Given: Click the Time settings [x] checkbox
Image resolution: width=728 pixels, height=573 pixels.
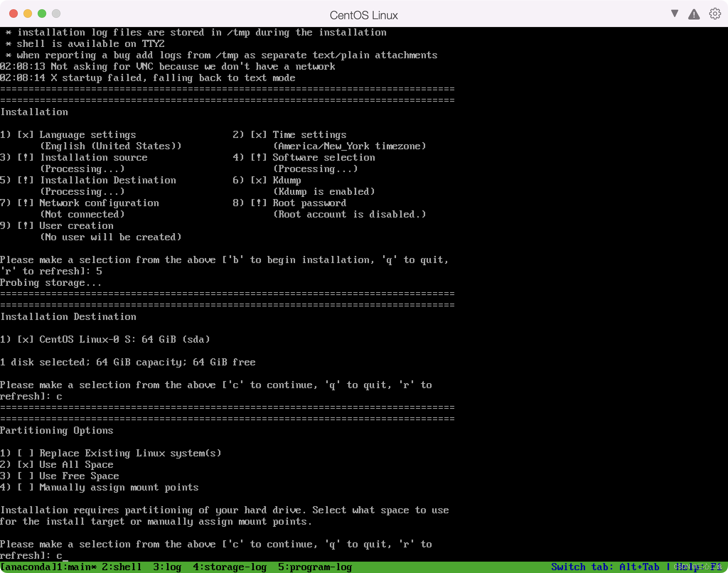Looking at the screenshot, I should point(259,135).
